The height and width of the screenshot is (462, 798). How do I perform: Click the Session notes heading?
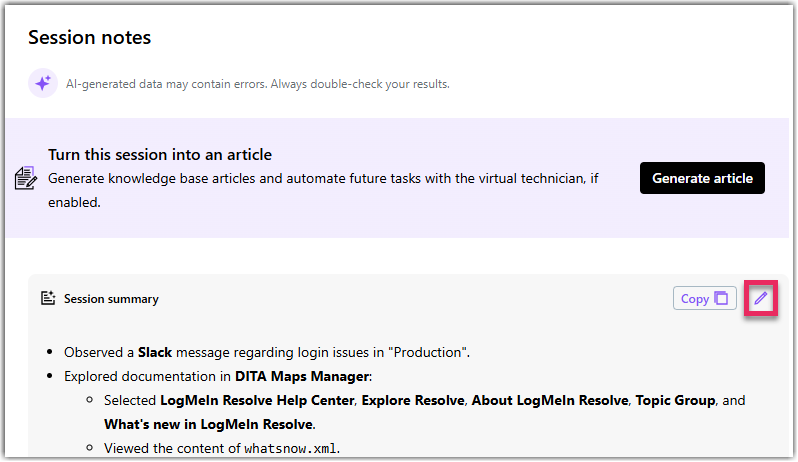coord(89,38)
